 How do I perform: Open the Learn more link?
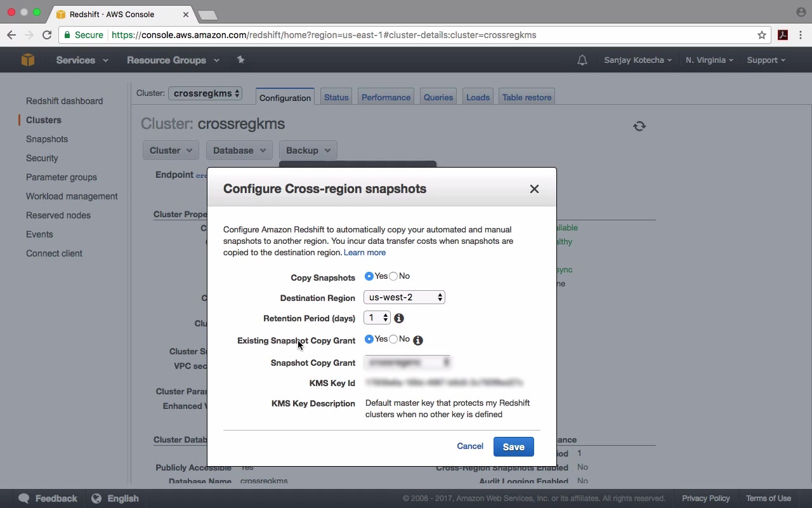click(365, 253)
